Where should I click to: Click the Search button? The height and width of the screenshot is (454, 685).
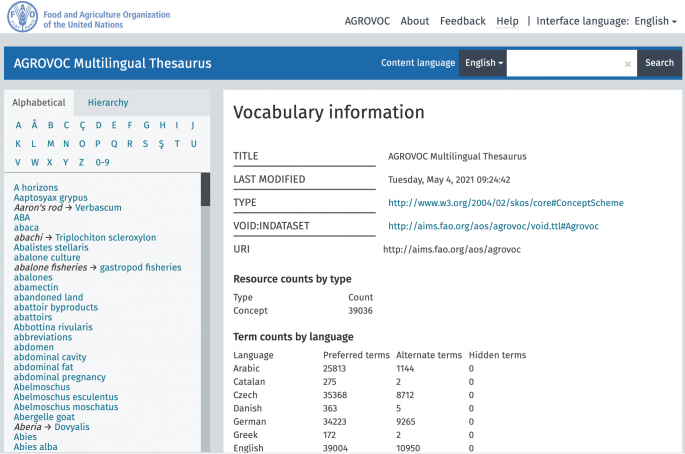[659, 63]
